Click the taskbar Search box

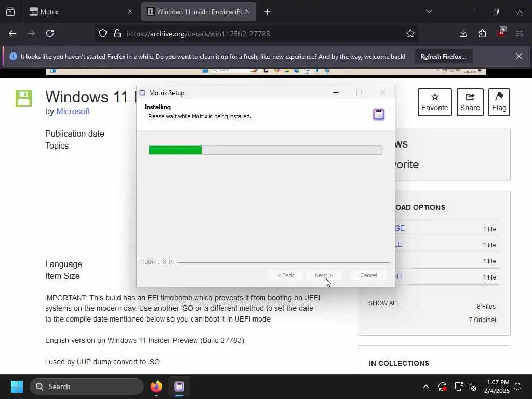[87, 387]
